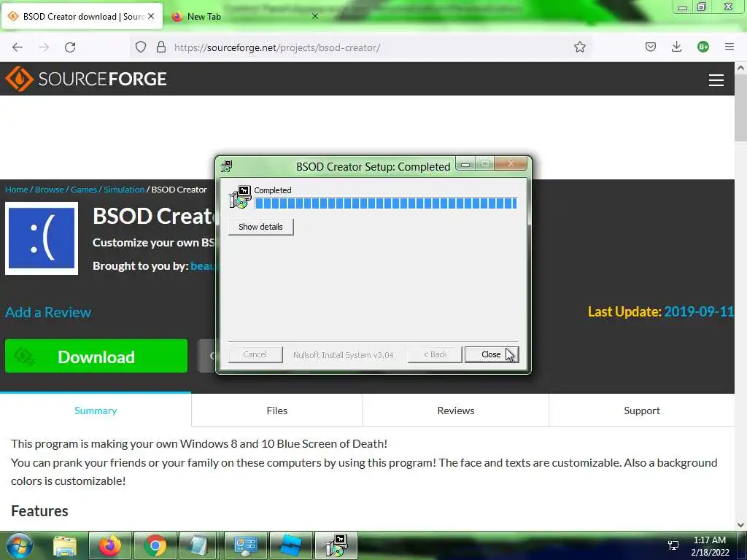Minimize the BSOD Creator Setup dialog
This screenshot has width=747, height=560.
coord(465,164)
